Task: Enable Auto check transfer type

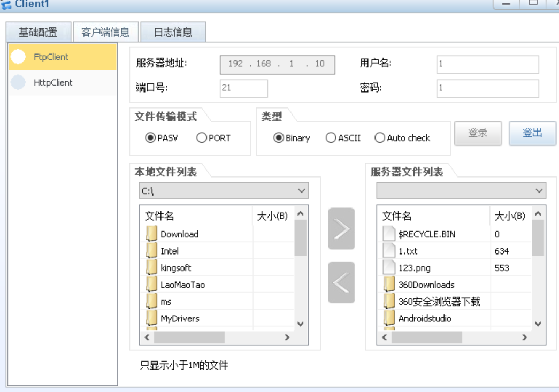Action: (x=380, y=138)
